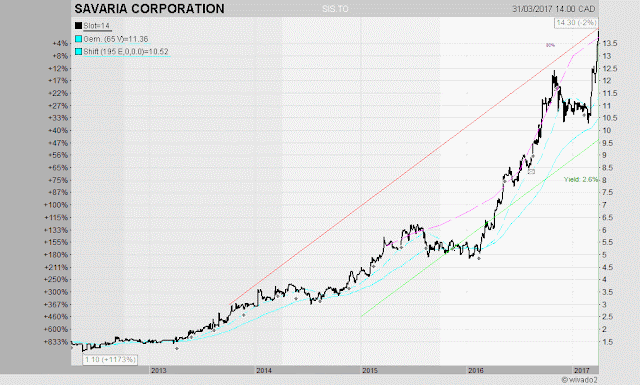640x385 pixels.
Task: Click the 'SAVARIA CORPORATION' chart title
Action: point(149,9)
